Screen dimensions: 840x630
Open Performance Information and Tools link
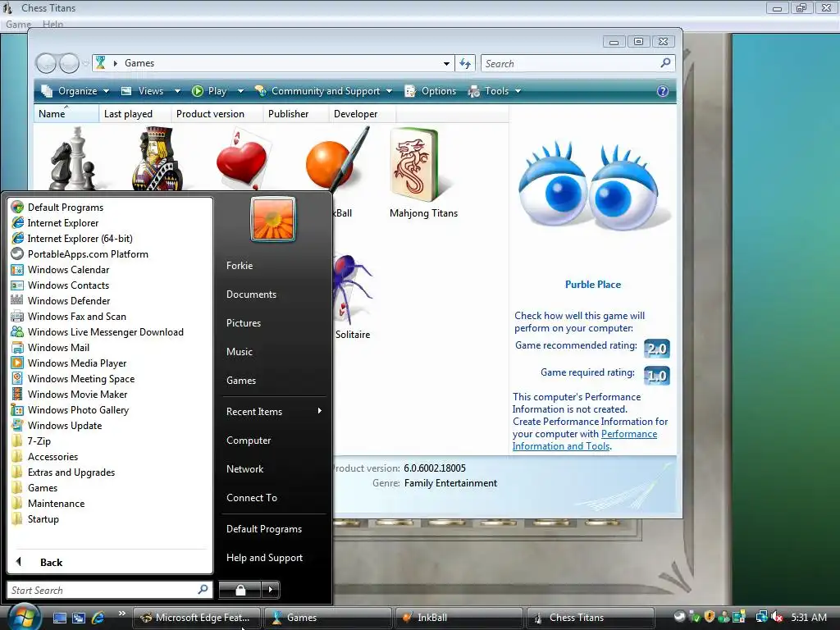point(585,440)
